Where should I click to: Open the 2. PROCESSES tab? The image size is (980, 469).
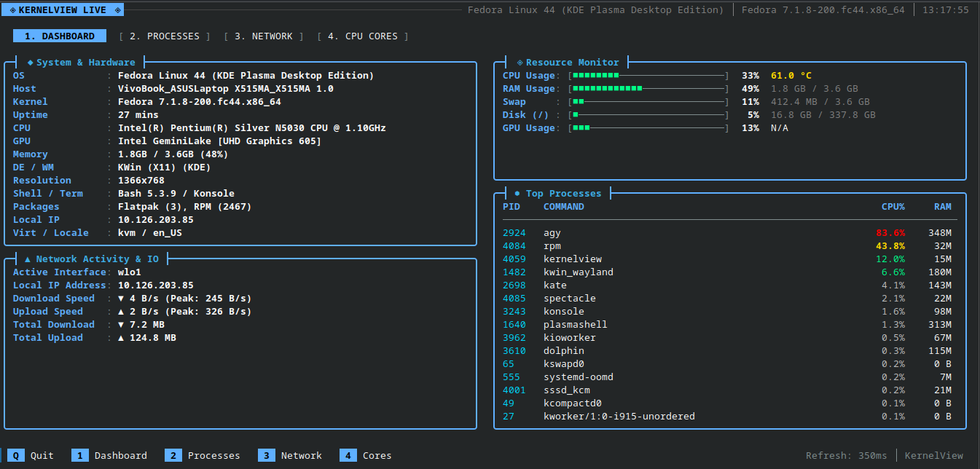(165, 36)
